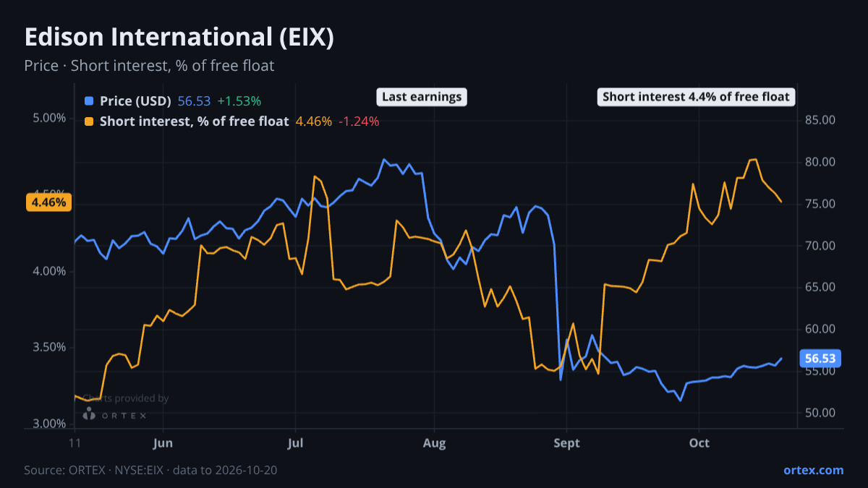The height and width of the screenshot is (488, 868).
Task: Click the 3.00% left axis label
Action: pyautogui.click(x=49, y=424)
